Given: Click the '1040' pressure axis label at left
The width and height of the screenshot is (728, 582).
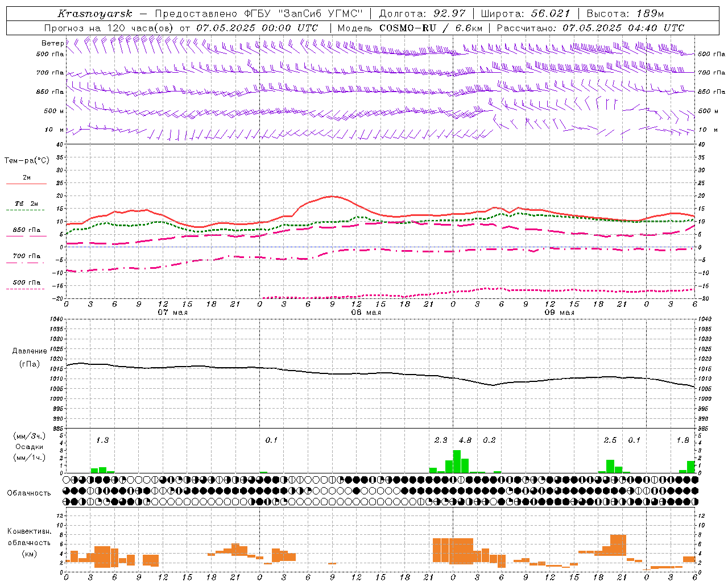Looking at the screenshot, I should tap(57, 319).
